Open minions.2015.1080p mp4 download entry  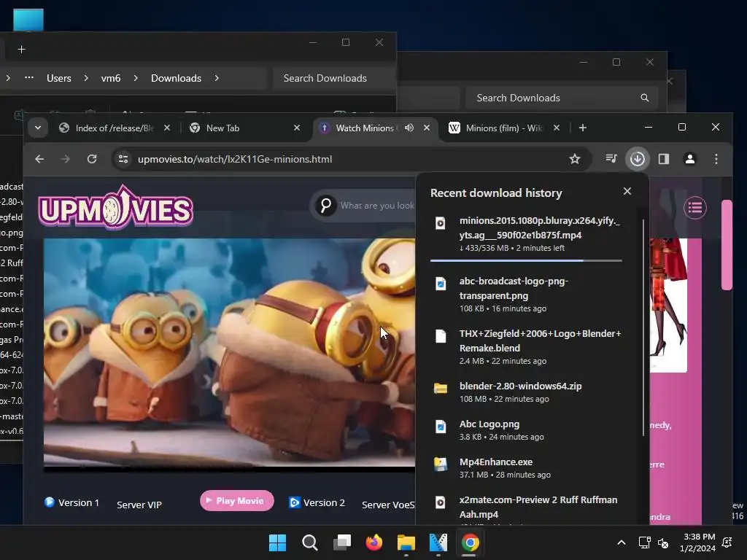pos(527,234)
